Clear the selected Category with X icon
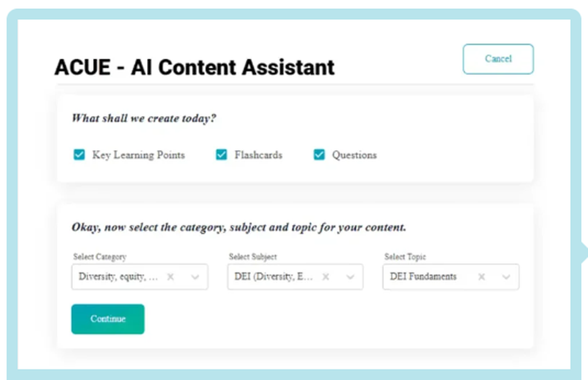Viewport: 588px width, 380px height. click(x=171, y=277)
